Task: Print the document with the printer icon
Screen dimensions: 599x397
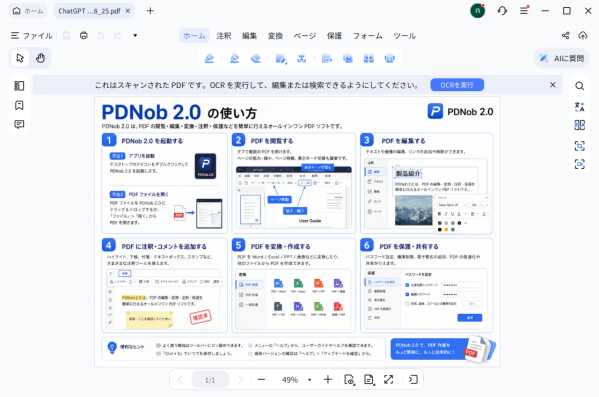Action: (84, 36)
